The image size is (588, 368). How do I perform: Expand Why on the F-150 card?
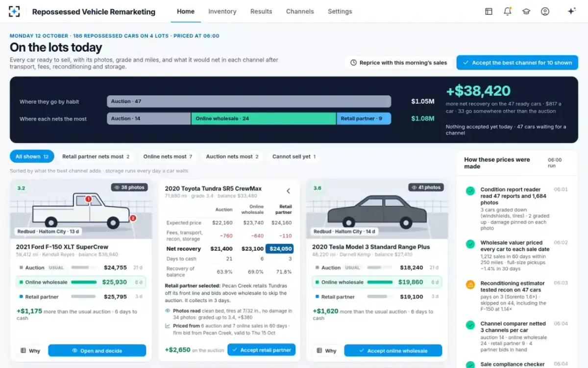(30, 351)
